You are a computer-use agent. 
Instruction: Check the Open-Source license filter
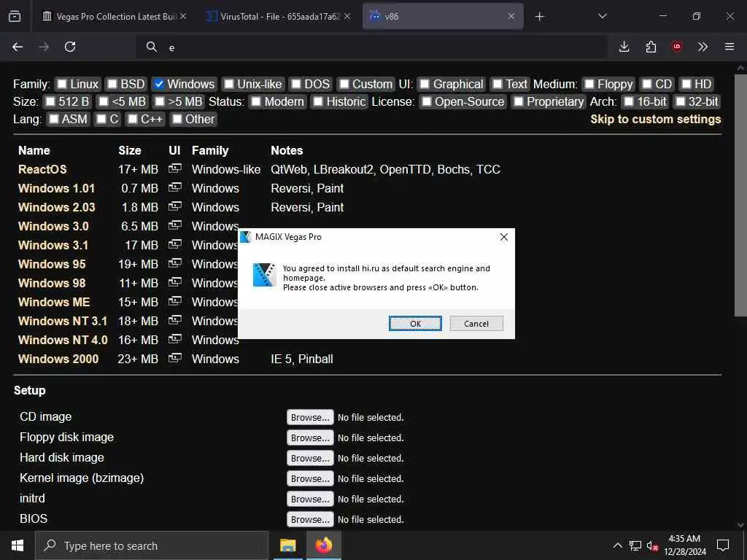427,102
